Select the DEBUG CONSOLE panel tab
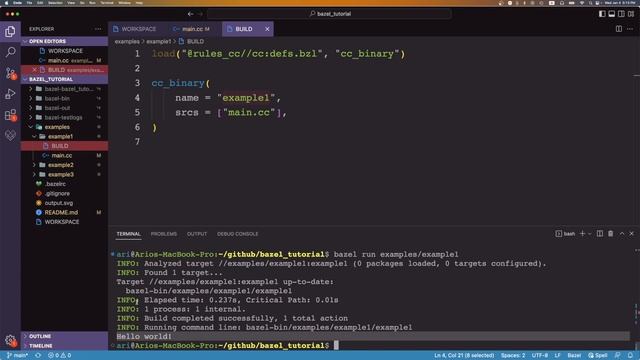 (238, 234)
